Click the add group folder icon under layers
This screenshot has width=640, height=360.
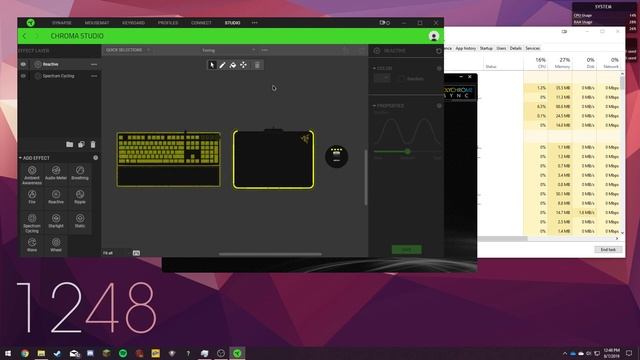click(69, 144)
